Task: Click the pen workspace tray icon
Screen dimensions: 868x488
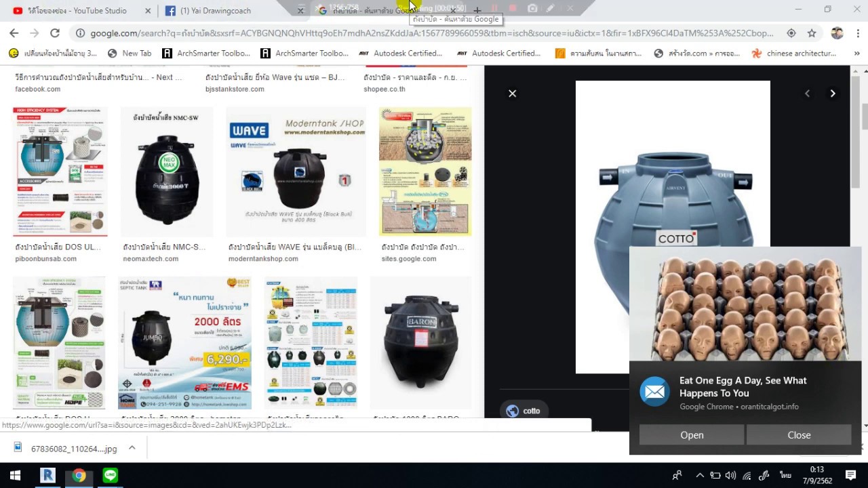Action: tap(764, 475)
